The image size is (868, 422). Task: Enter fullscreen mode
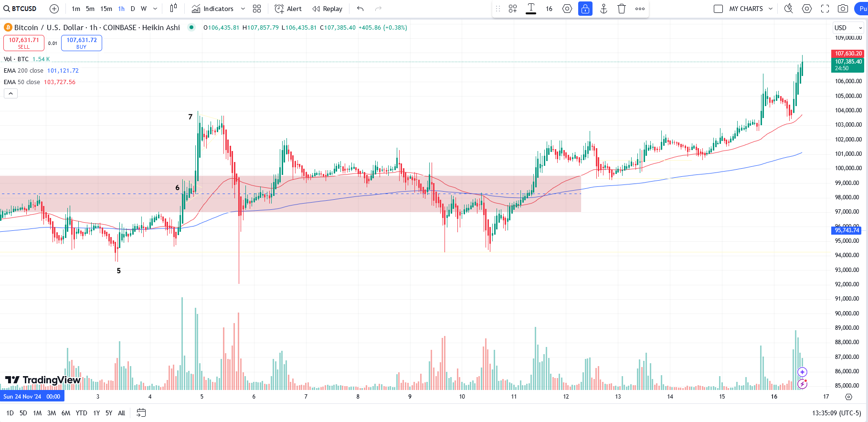(825, 9)
